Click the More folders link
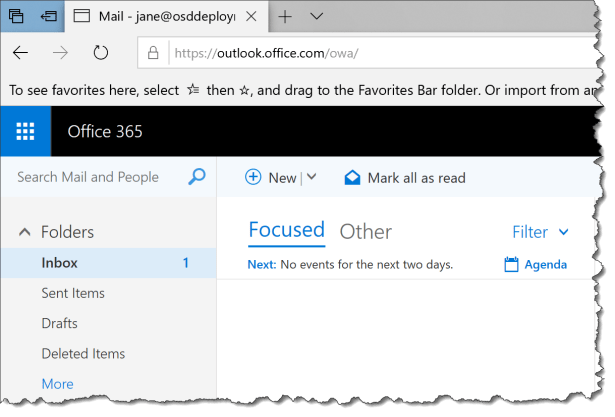Viewport: 615px width, 417px height. click(57, 384)
